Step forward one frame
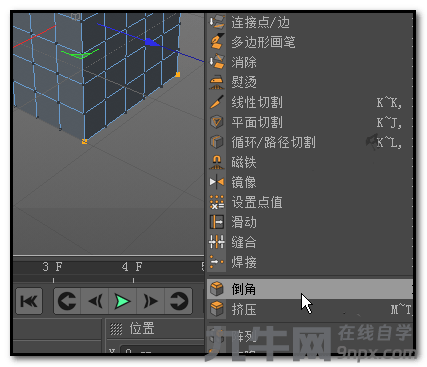Screen dimensions: 427x367 (150, 301)
